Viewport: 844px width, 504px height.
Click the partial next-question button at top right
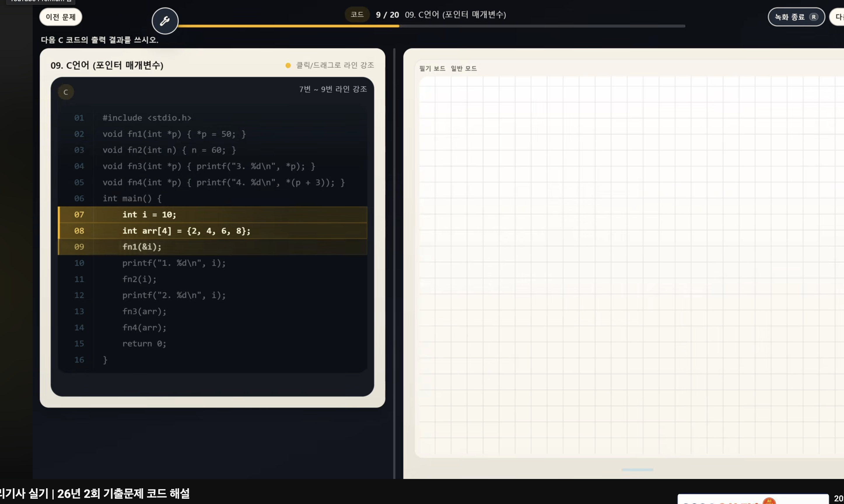tap(837, 17)
